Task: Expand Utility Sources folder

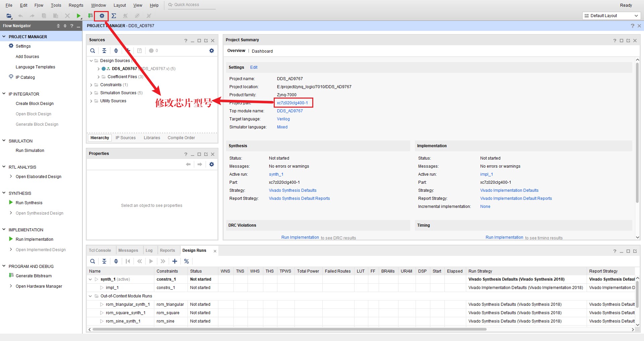Action: [x=91, y=101]
